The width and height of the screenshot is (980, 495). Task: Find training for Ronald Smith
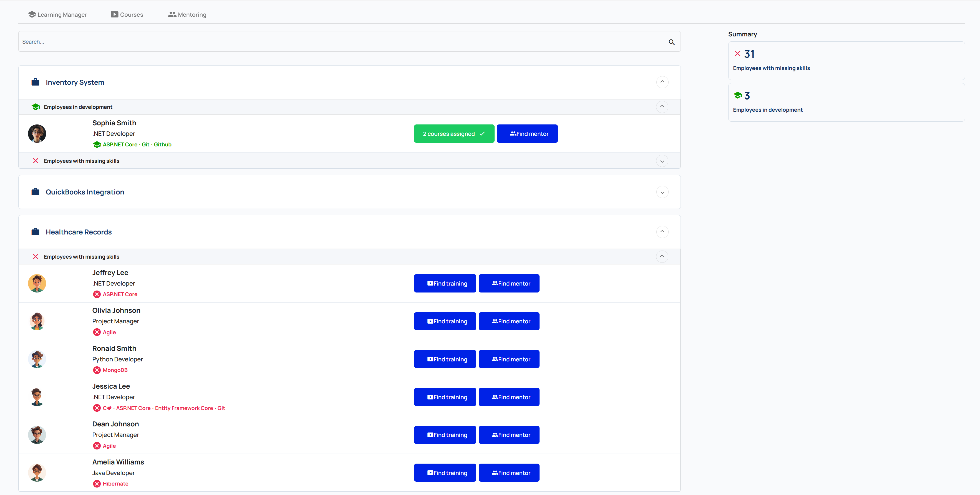tap(445, 359)
